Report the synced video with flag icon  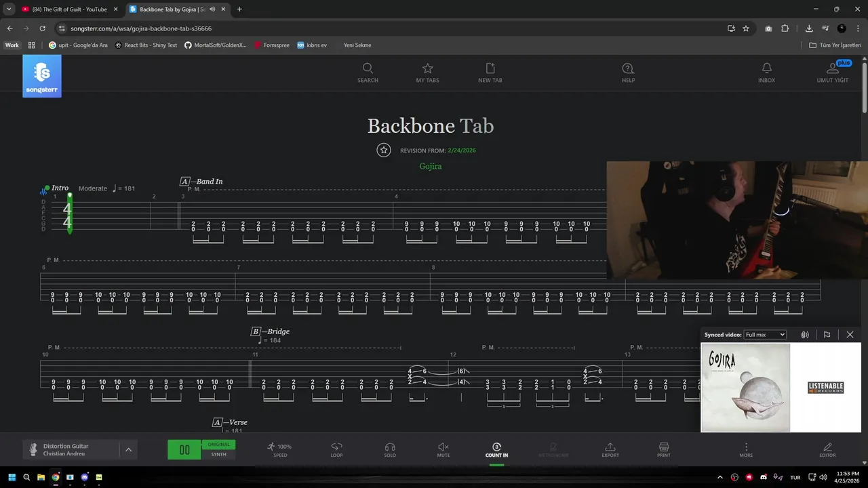(x=827, y=335)
